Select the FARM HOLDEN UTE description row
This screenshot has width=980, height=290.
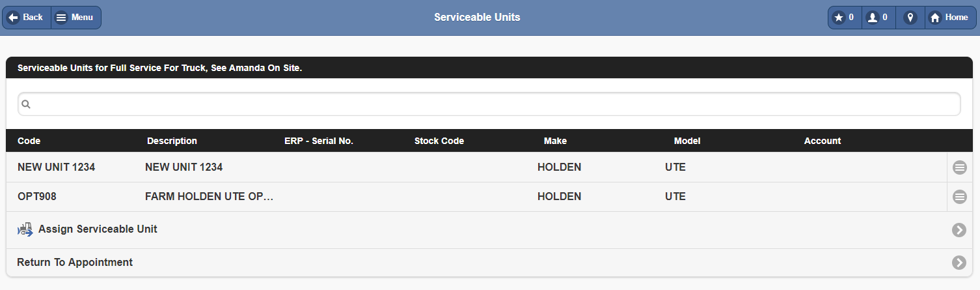476,197
